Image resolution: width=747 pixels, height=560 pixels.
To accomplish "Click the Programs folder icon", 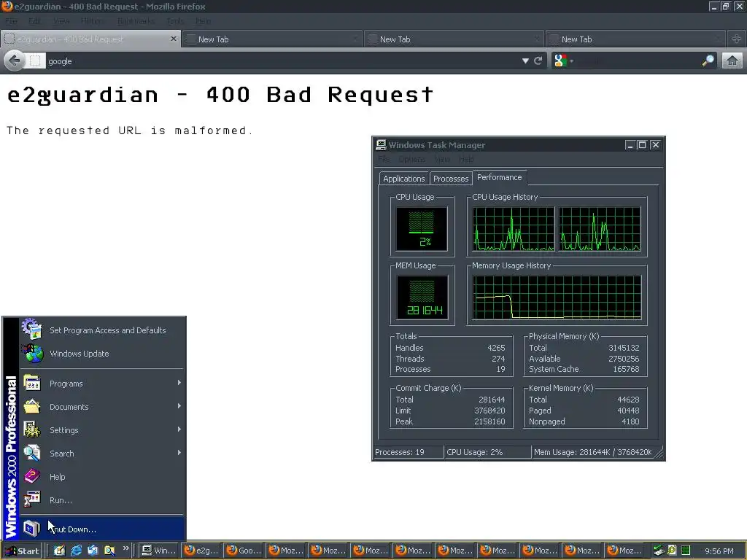I will [32, 383].
